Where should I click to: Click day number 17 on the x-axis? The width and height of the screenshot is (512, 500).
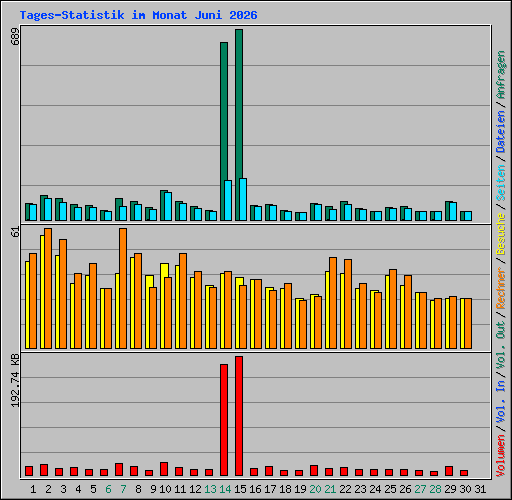tap(270, 489)
